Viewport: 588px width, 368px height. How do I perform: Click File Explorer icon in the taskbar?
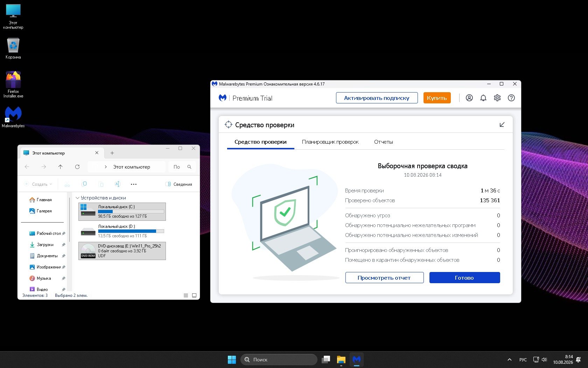point(341,360)
